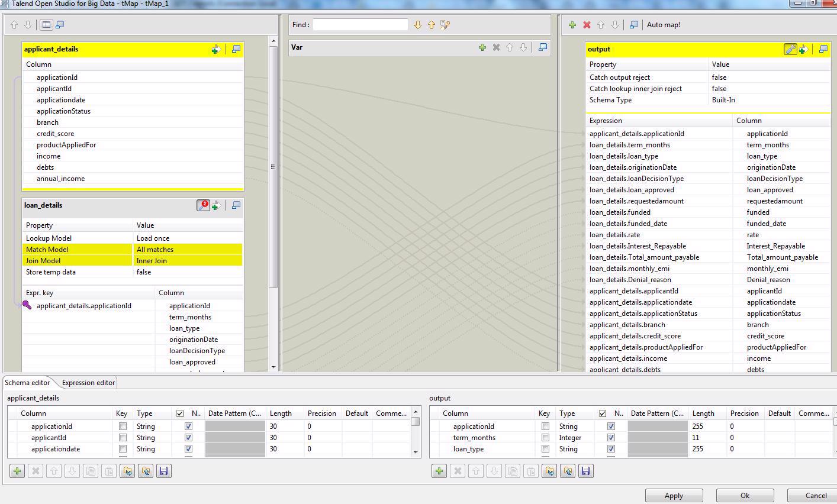Screen dimensions: 837x504
Task: Open output table settings wrench icon
Action: pos(790,50)
